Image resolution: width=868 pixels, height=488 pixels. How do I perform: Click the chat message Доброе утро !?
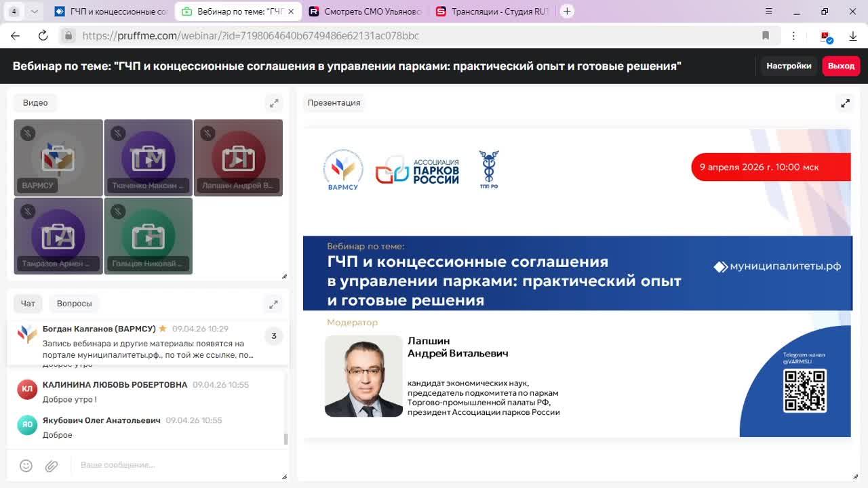[x=69, y=400]
